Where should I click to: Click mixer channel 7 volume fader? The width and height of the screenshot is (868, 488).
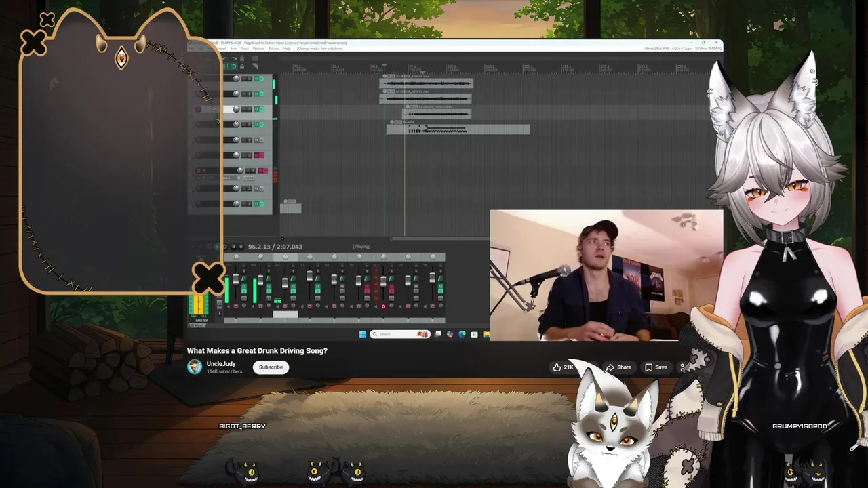coord(383,281)
